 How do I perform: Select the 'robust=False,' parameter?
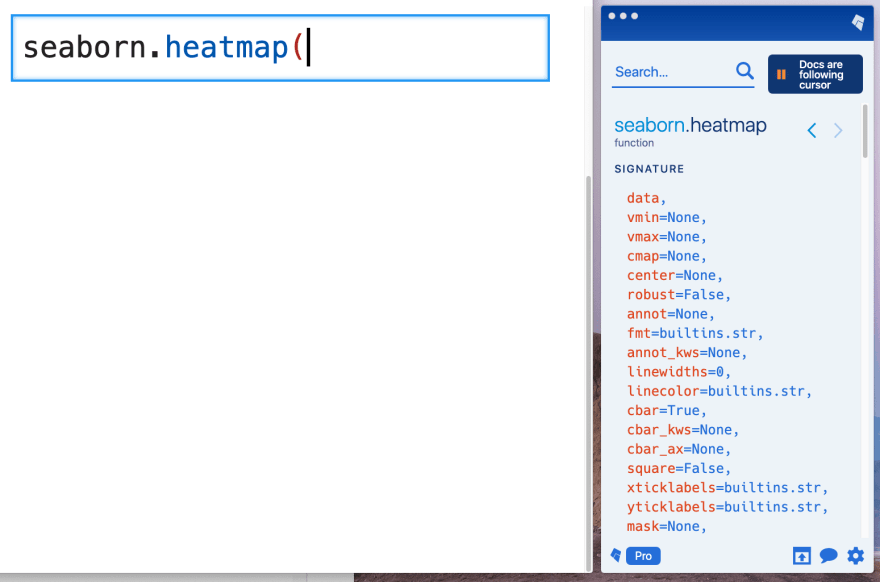679,295
